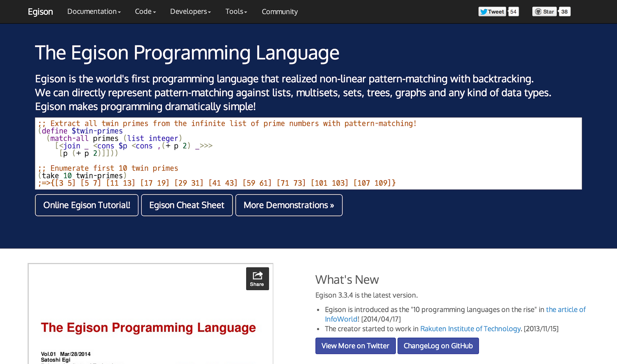Click the "take 10 twin-primes" code line
The image size is (617, 364).
(x=82, y=176)
